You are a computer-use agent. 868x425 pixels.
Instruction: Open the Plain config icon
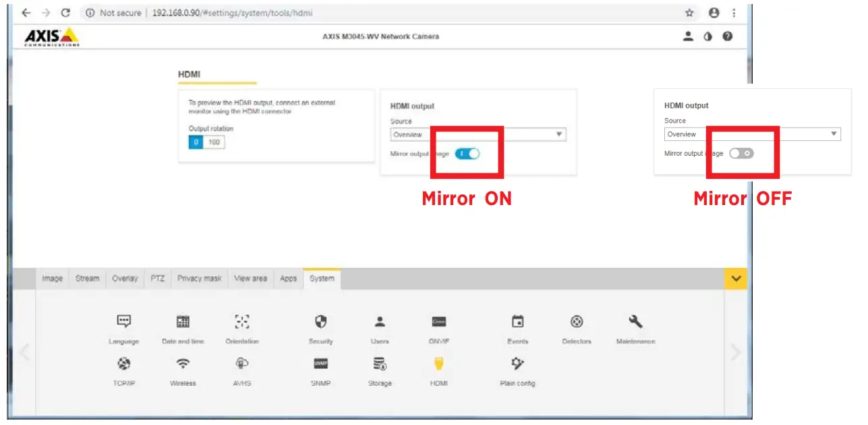tap(517, 364)
